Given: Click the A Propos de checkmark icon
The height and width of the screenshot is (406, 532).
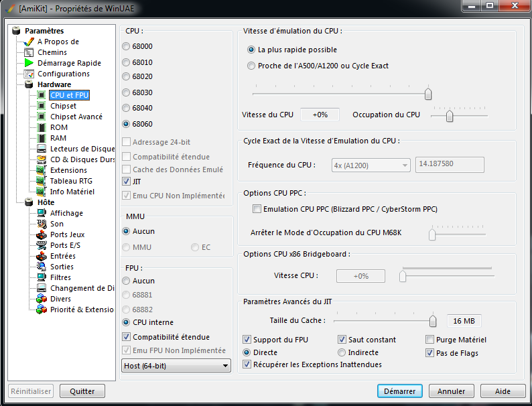Looking at the screenshot, I should (x=29, y=42).
